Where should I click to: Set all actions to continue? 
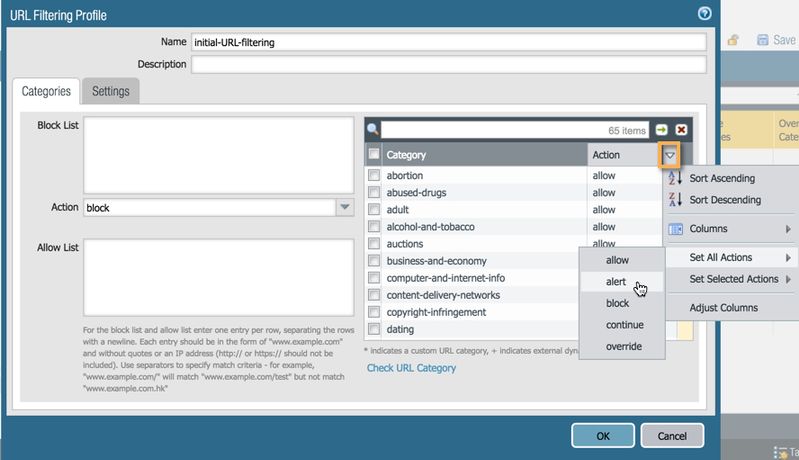[x=622, y=324]
